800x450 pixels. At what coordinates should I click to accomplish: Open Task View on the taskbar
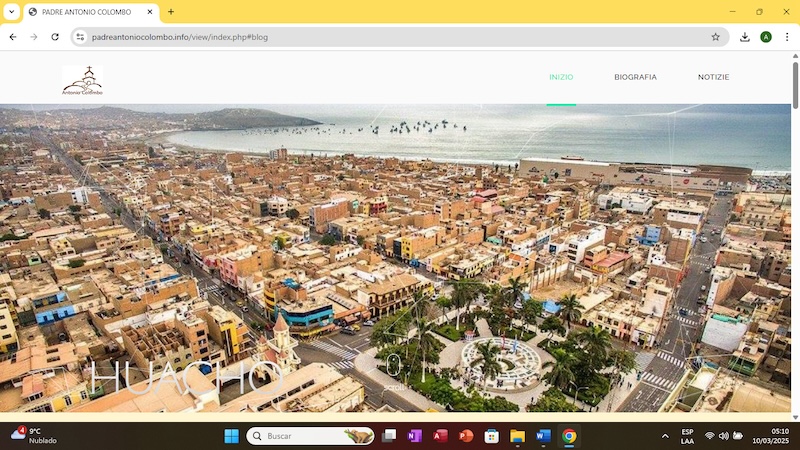389,436
